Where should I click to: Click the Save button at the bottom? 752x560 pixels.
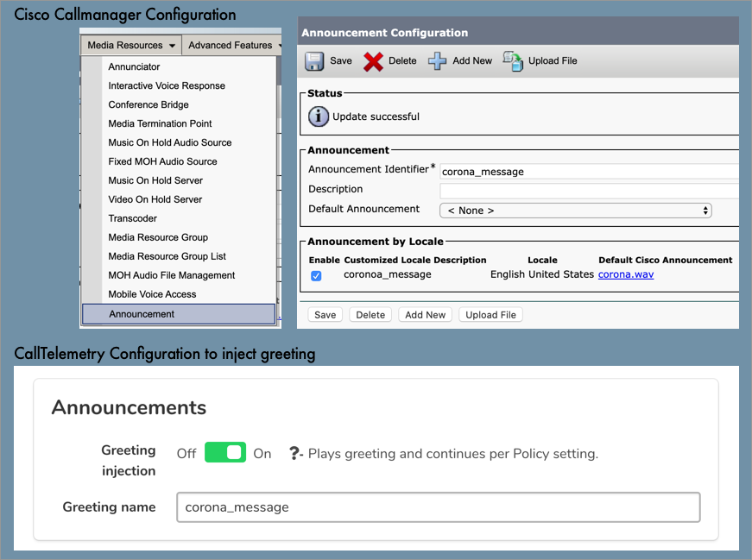click(324, 314)
